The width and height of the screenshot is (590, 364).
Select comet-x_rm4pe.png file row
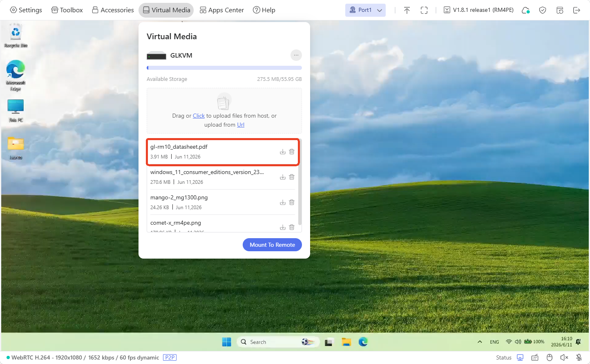click(223, 224)
